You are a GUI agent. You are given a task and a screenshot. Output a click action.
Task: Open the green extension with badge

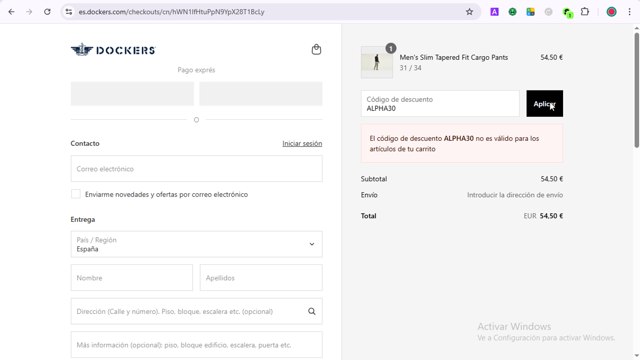[567, 13]
